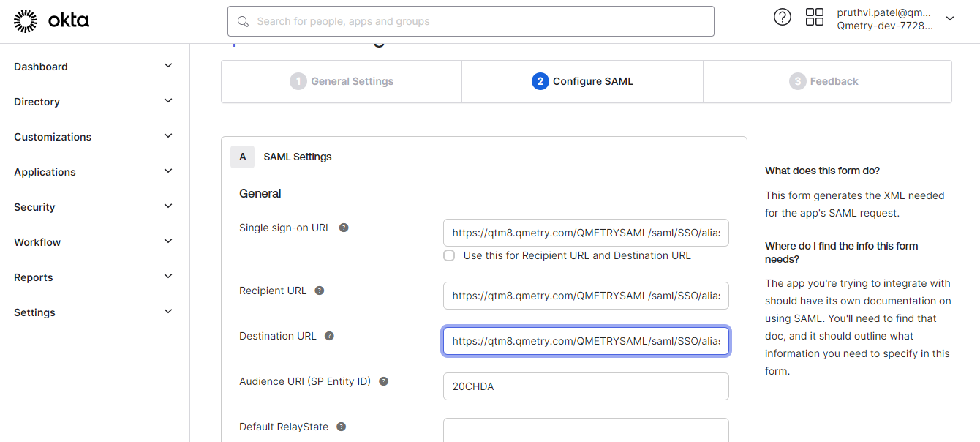The image size is (980, 442).
Task: Click step 1 number badge
Action: coord(298,81)
